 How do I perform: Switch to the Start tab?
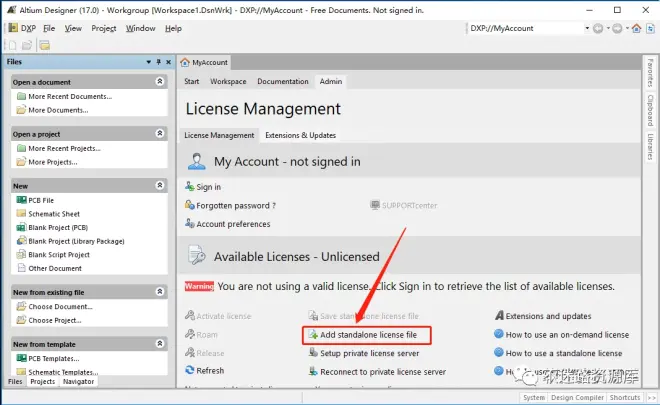192,81
